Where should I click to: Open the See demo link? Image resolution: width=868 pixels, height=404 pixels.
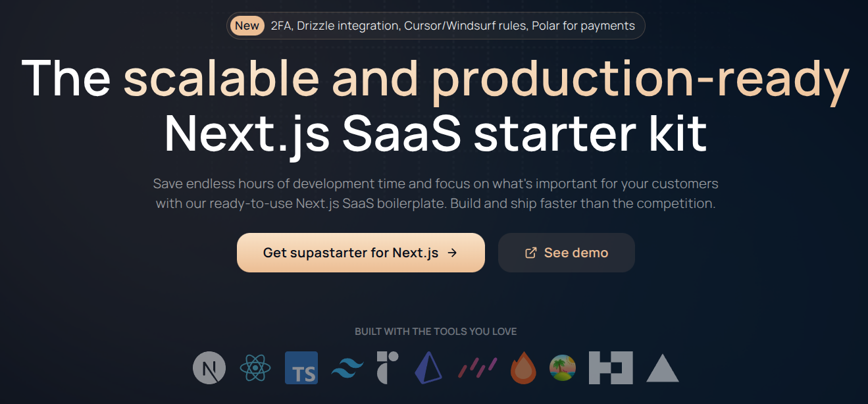tap(567, 253)
